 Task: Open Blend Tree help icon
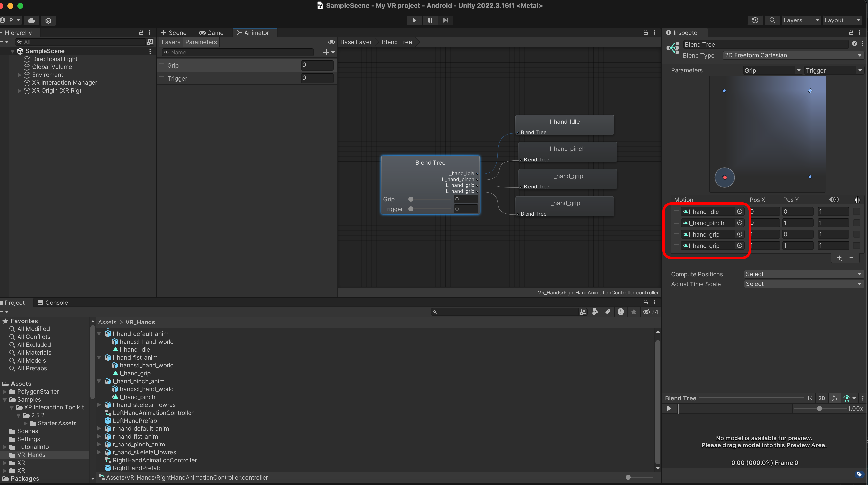[x=854, y=44]
